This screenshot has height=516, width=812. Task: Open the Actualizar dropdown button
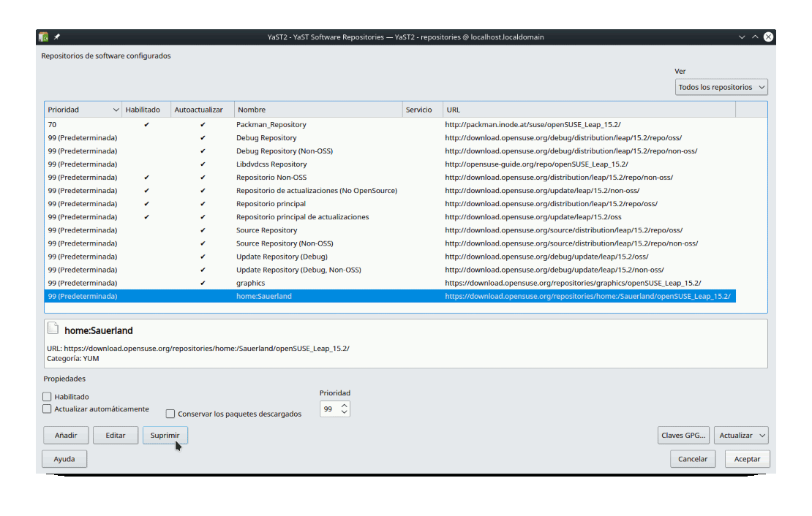point(740,436)
